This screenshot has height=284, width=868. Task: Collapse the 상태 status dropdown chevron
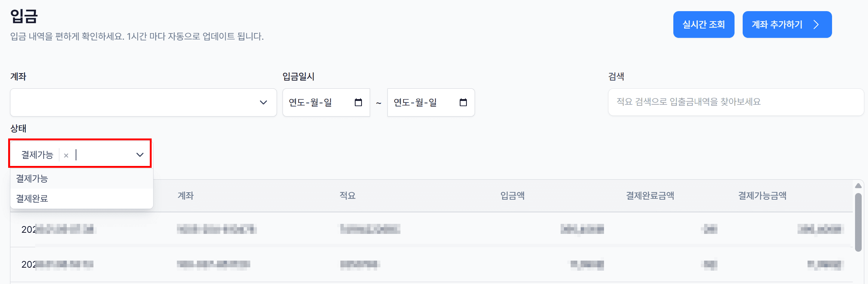[x=140, y=155]
